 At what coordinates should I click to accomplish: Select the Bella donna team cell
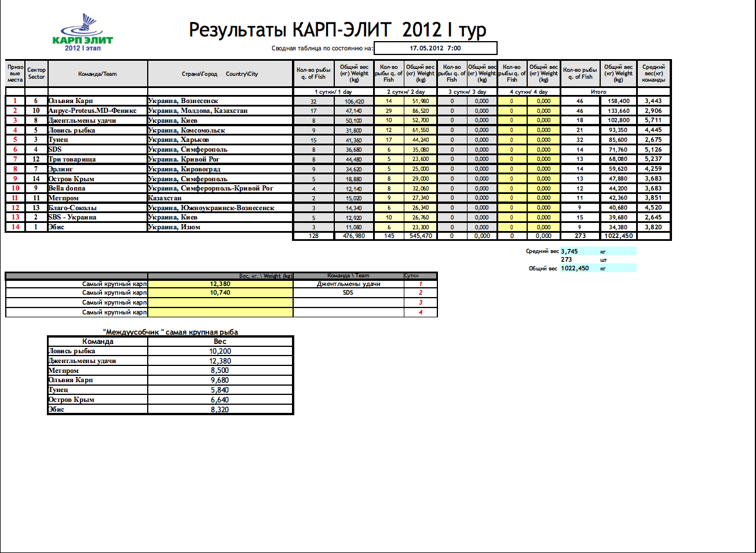pos(97,188)
